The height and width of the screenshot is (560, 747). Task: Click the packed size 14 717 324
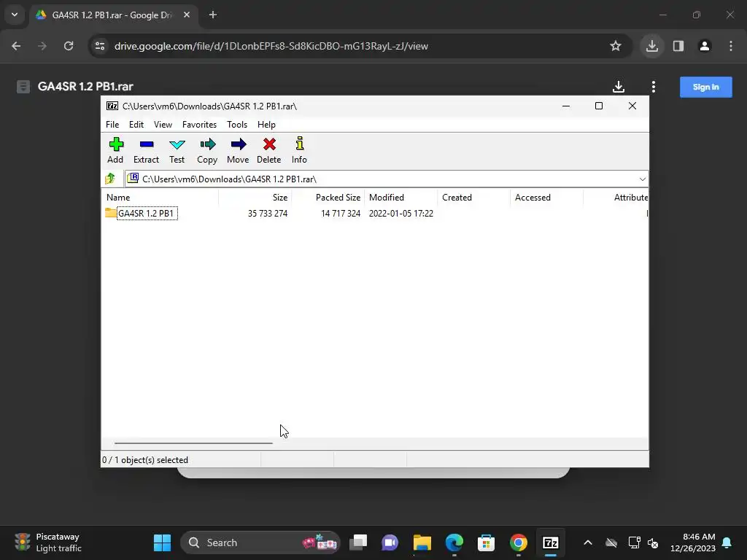(340, 214)
